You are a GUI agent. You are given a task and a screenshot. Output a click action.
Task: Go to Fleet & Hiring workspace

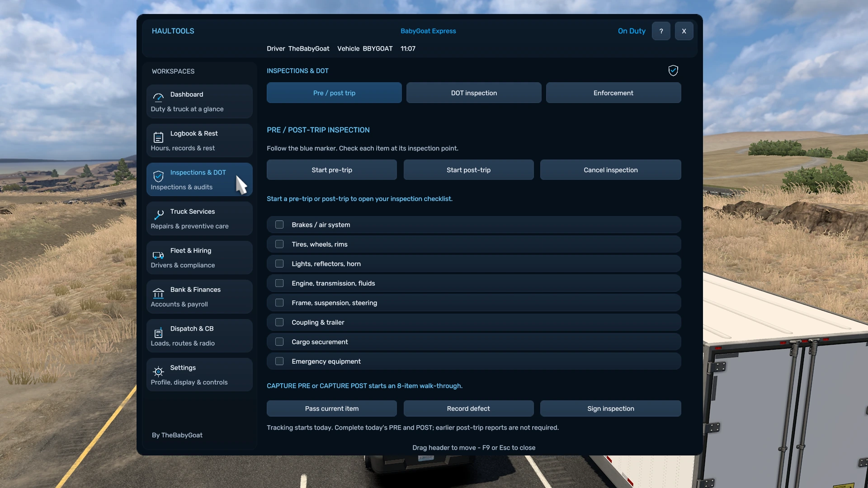coord(199,258)
